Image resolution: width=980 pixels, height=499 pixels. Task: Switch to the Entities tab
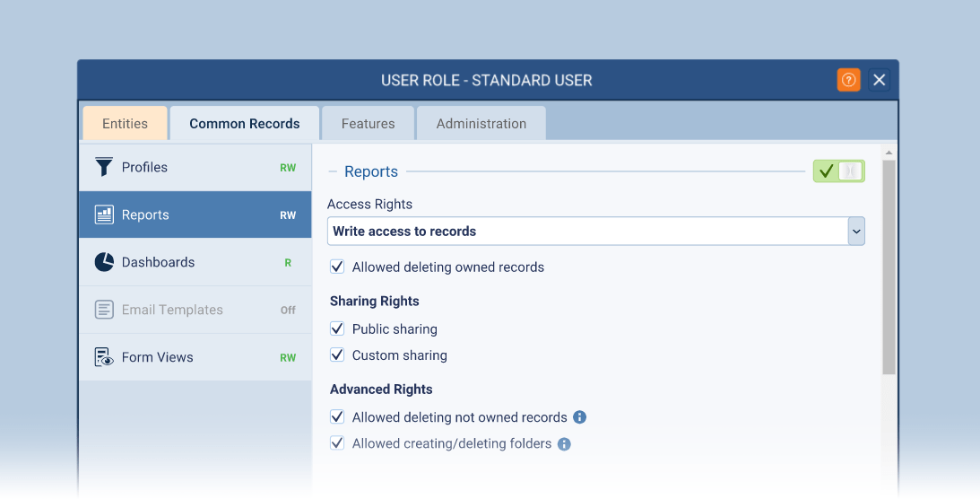coord(125,124)
